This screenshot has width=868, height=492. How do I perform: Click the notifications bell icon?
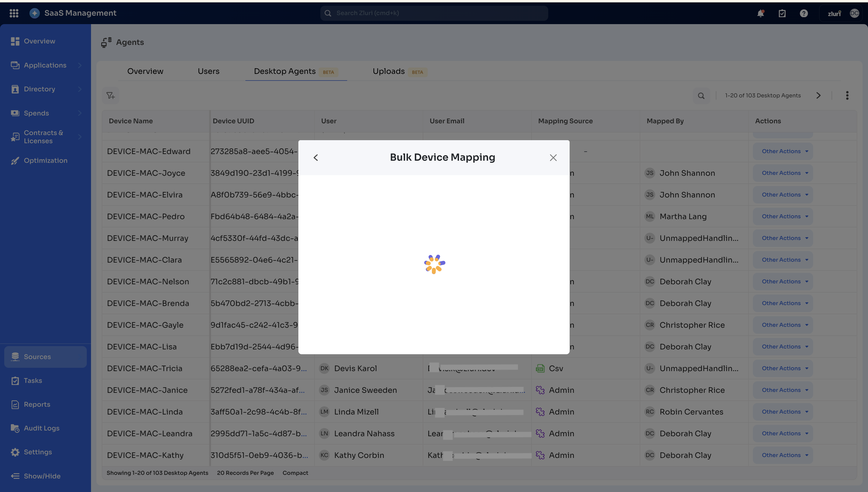pyautogui.click(x=760, y=13)
